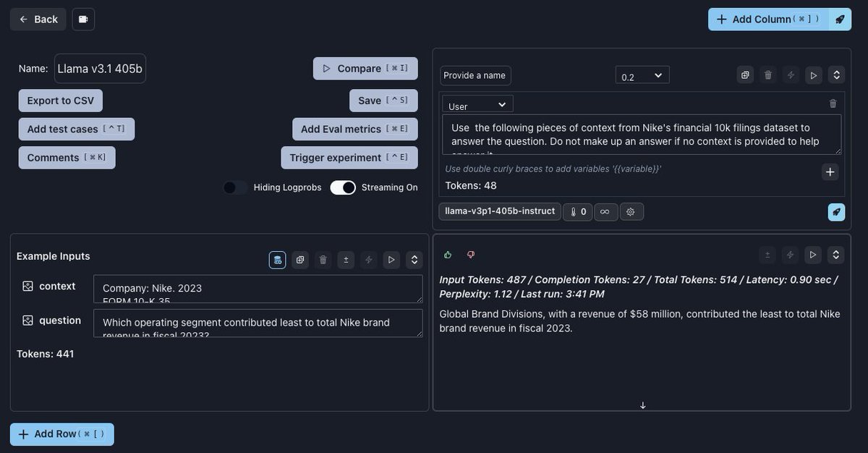The width and height of the screenshot is (868, 453).
Task: Delete the prompt column via header trash icon
Action: pos(768,75)
